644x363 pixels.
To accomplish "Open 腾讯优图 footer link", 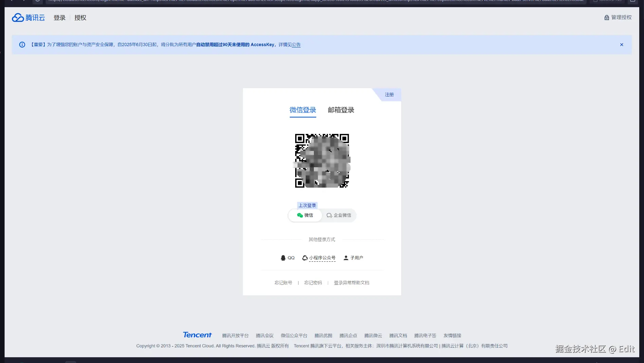I will 323,335.
